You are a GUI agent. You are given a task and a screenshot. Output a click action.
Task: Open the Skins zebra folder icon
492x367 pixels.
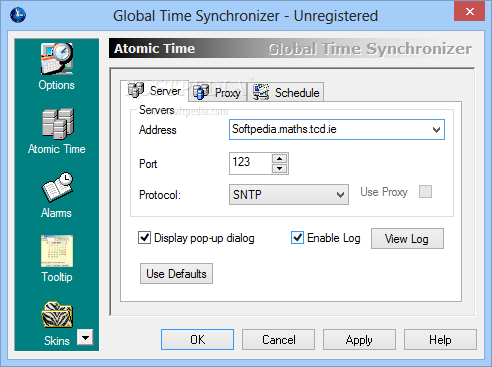coord(57,315)
